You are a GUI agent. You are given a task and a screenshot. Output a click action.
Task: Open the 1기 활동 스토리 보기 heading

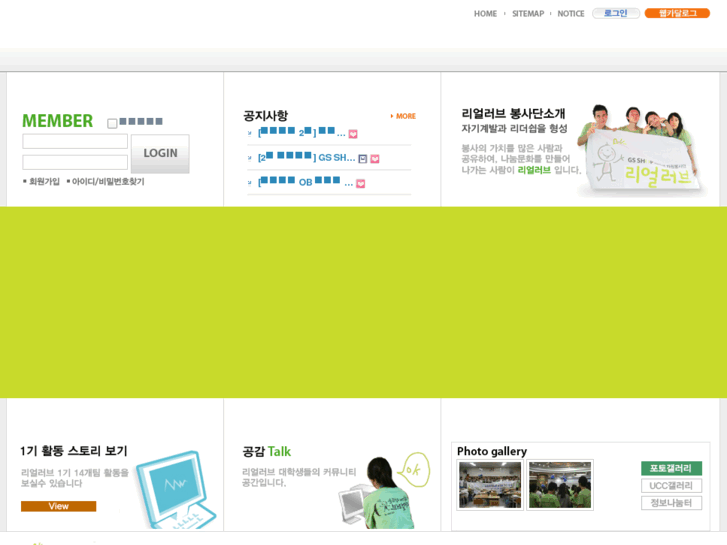(74, 451)
